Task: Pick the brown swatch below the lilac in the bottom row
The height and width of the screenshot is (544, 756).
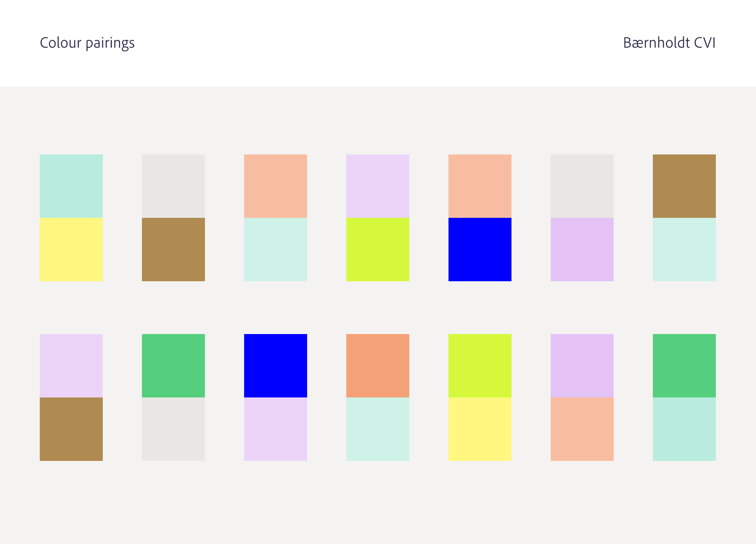Action: pos(71,429)
